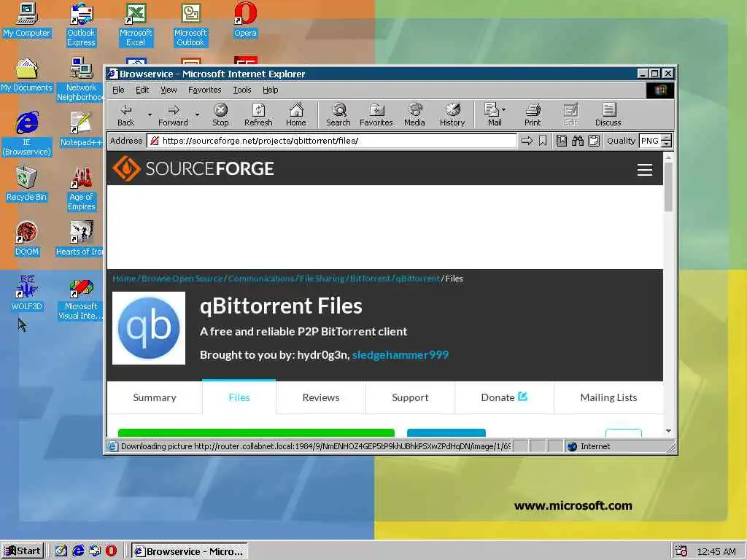The image size is (747, 560).
Task: Open the Media toolbar button
Action: point(414,114)
